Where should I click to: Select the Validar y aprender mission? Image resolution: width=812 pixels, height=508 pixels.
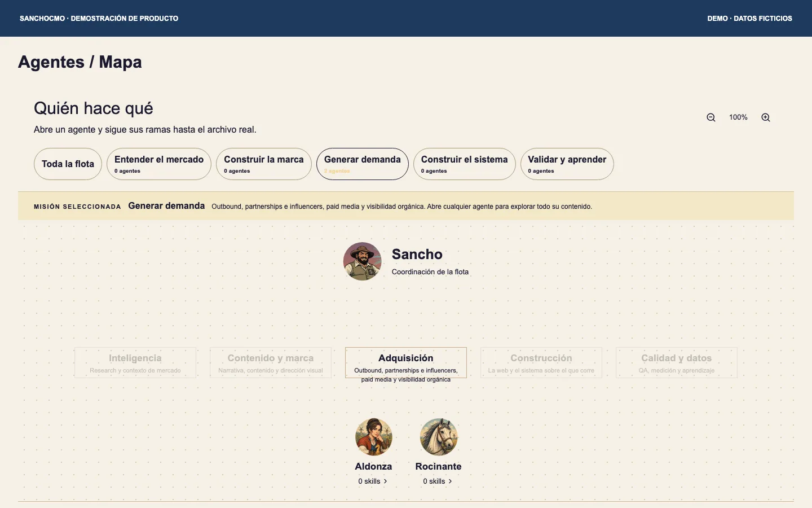point(567,164)
